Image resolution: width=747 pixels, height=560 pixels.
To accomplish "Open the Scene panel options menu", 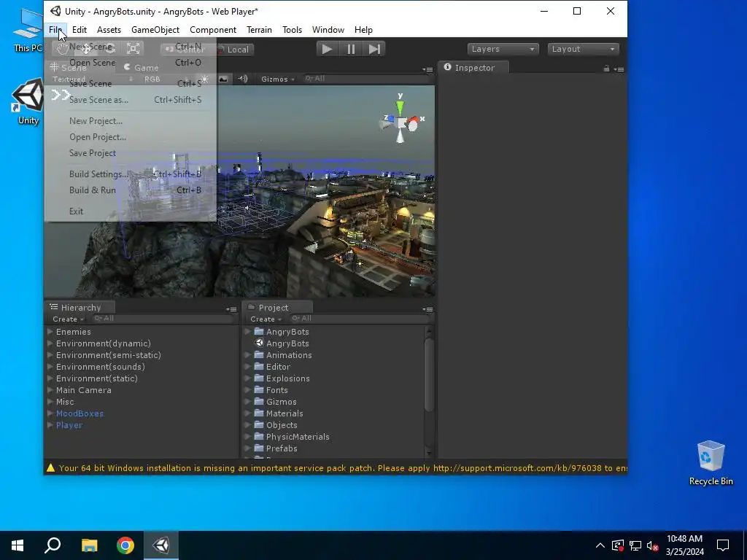I will (x=427, y=69).
